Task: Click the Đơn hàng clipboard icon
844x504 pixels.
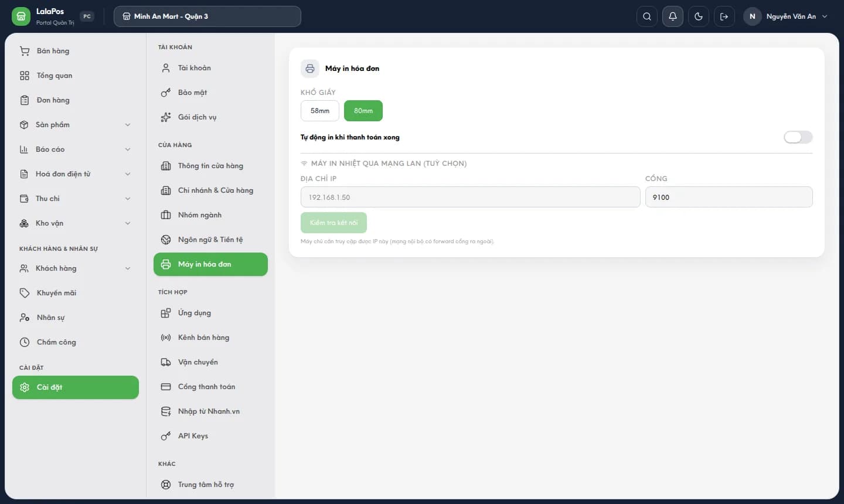Action: [x=25, y=100]
